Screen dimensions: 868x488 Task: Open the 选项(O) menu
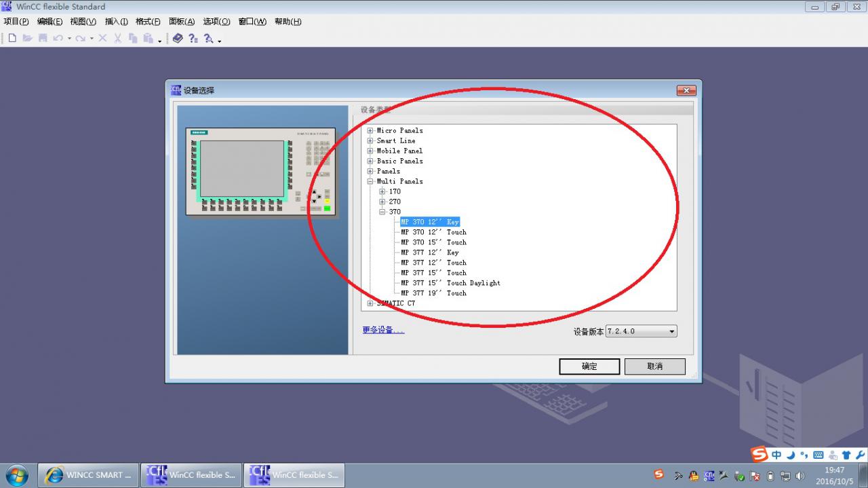click(216, 22)
